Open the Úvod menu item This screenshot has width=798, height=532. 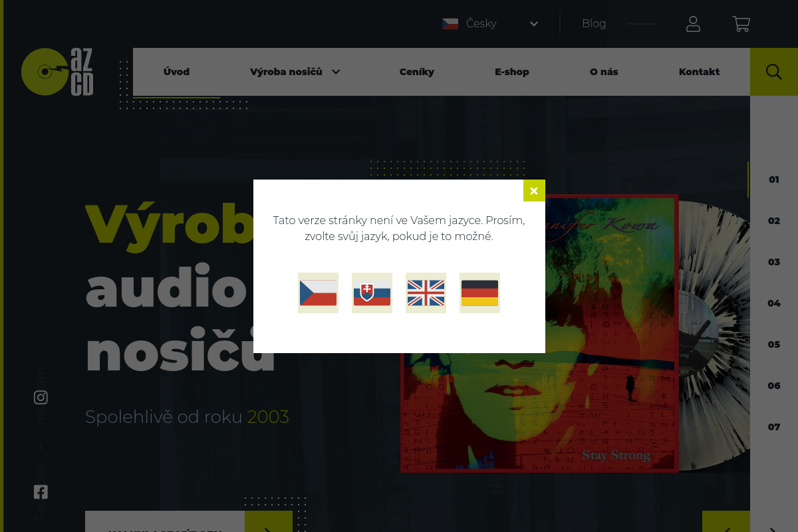point(176,72)
